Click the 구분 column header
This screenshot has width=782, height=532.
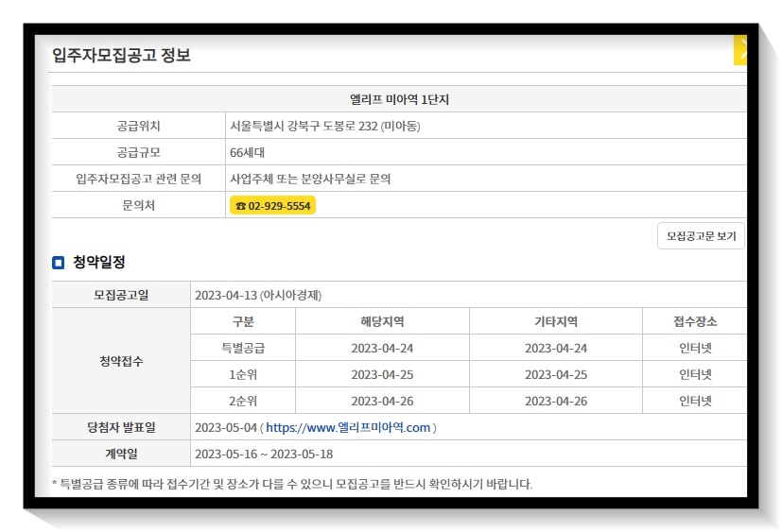point(243,321)
